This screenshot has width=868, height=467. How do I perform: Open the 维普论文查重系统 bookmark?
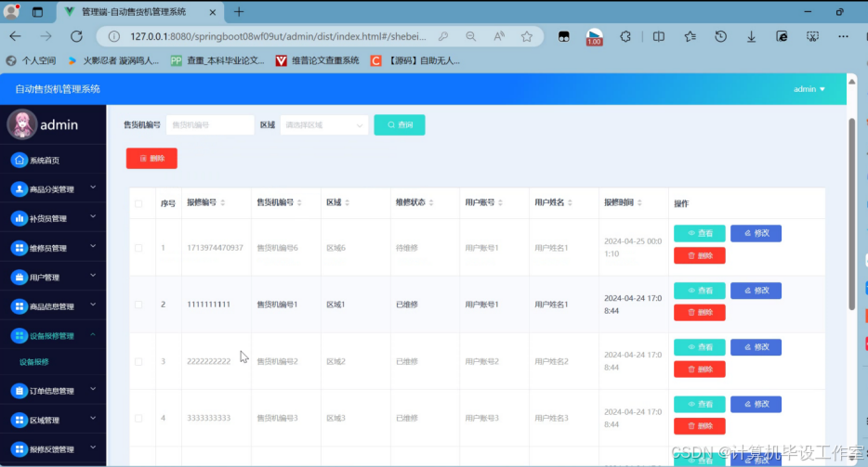[318, 61]
